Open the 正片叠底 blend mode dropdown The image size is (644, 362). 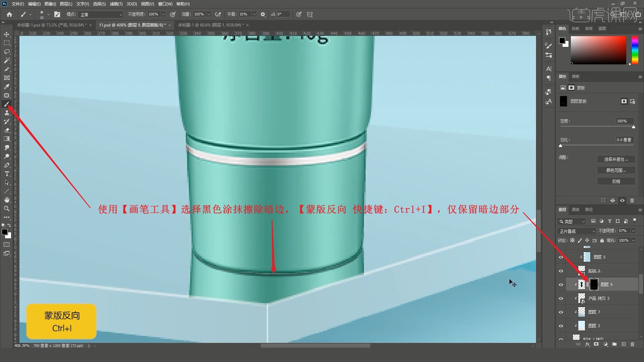pos(576,231)
